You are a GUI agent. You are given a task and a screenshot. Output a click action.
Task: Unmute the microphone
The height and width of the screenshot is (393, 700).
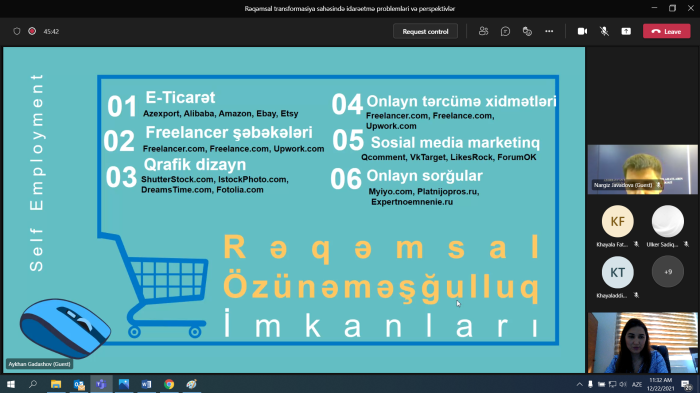(604, 31)
